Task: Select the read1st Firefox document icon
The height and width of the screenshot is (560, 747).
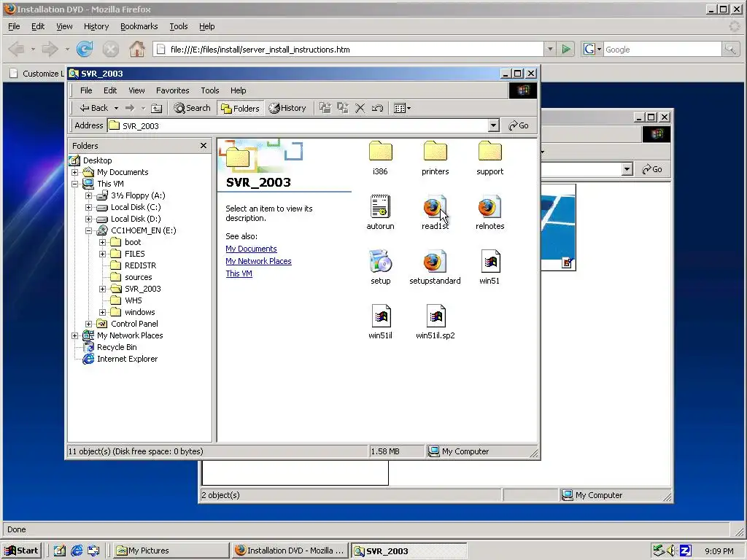Action: tap(435, 206)
